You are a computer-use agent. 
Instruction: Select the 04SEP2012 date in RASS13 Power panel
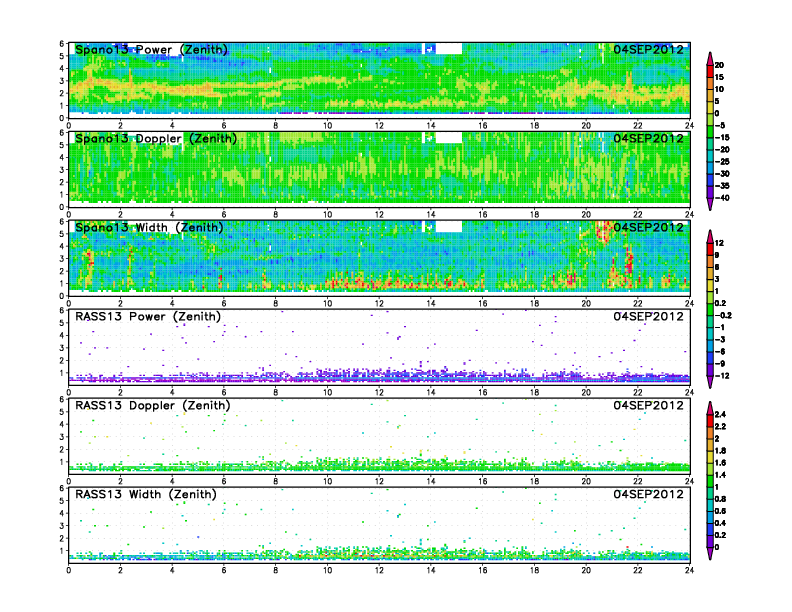649,316
